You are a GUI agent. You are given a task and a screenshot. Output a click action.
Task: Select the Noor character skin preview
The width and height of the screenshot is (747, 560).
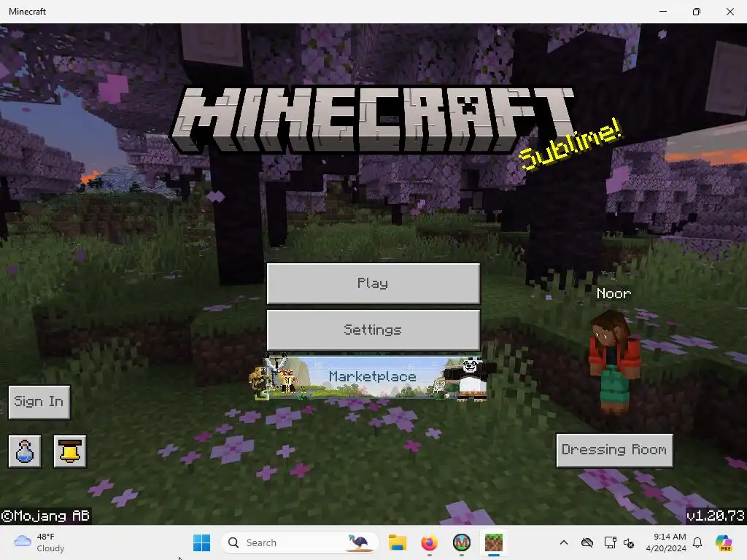pyautogui.click(x=614, y=362)
